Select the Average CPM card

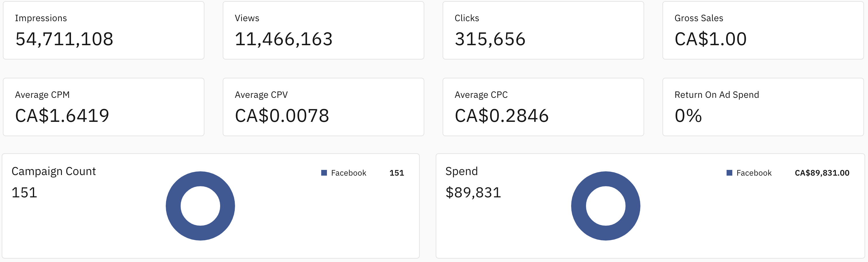[103, 107]
